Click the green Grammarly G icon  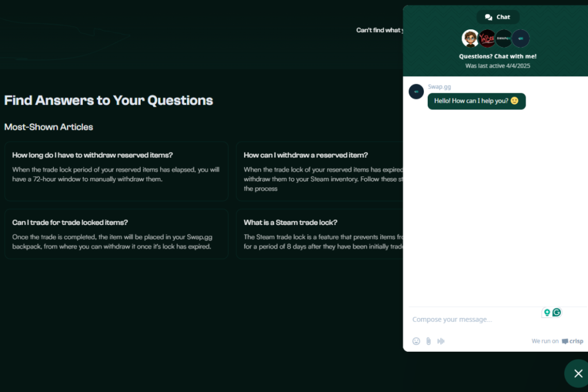[x=556, y=312]
